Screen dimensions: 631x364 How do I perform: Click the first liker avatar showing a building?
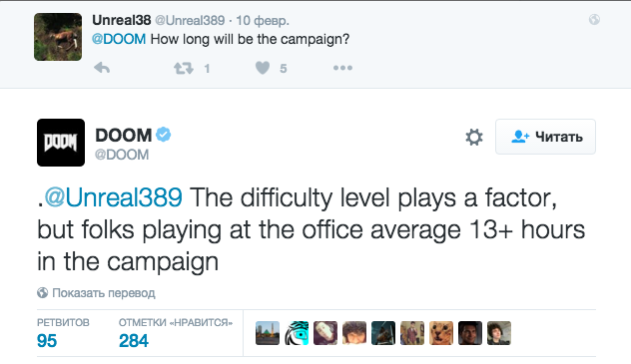point(268,333)
